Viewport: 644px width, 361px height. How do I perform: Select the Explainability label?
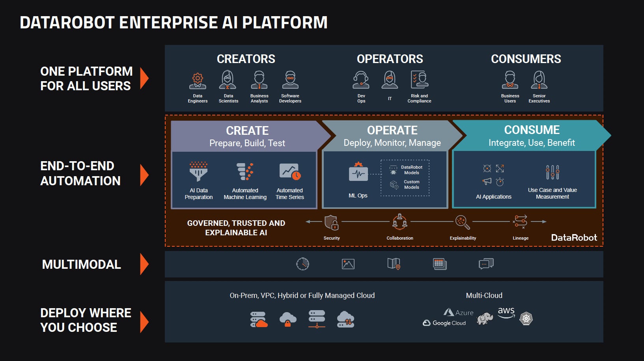click(x=463, y=238)
